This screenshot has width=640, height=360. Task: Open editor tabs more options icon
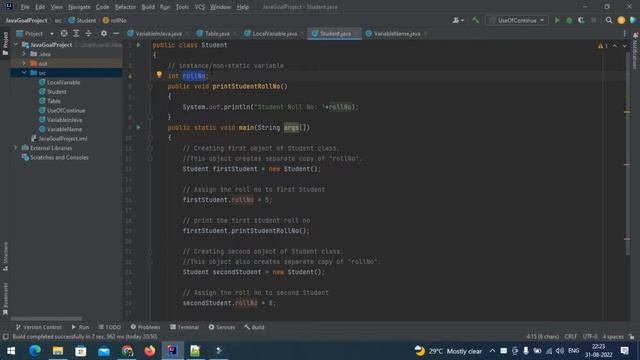tap(624, 33)
